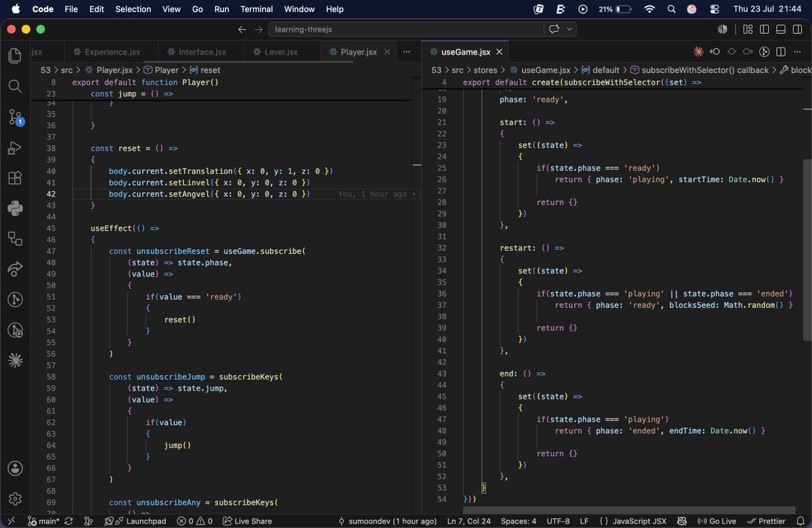Click the stores breadcrumb in the right editor
This screenshot has width=812, height=528.
click(484, 70)
